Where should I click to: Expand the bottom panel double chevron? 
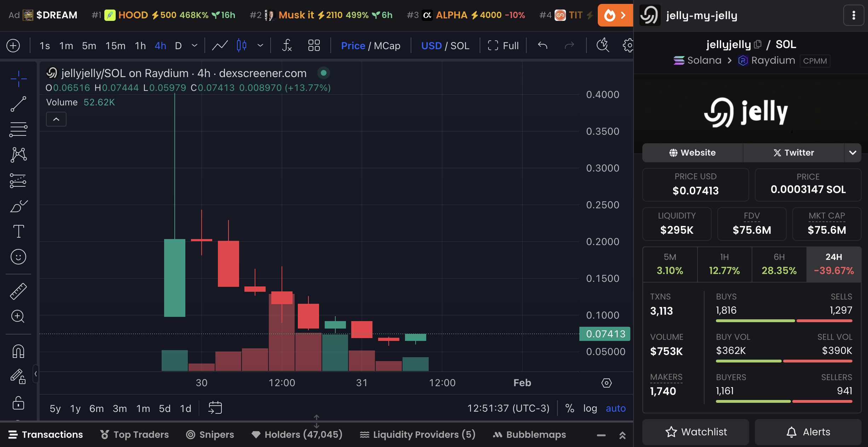[623, 435]
